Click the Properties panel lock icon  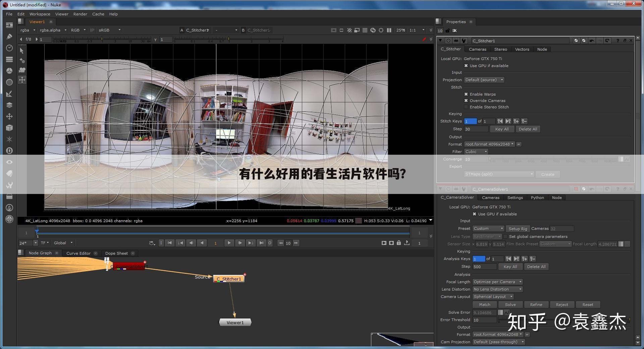(x=448, y=31)
